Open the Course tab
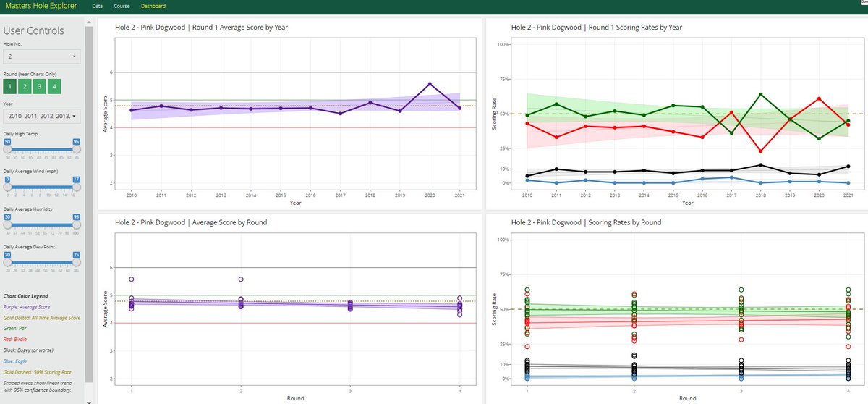 (x=122, y=6)
